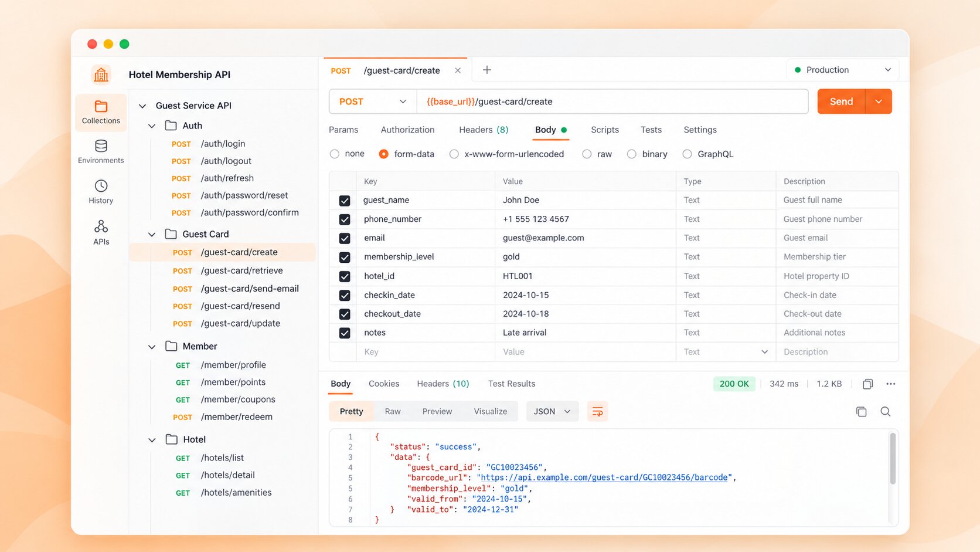Image resolution: width=980 pixels, height=552 pixels.
Task: Collapse the Auth folder chevron
Action: (x=152, y=126)
